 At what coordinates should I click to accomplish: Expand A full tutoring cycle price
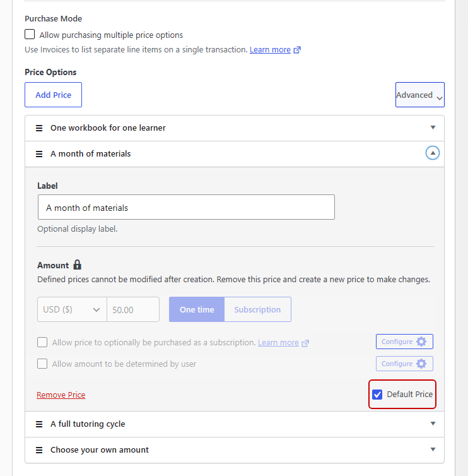[x=433, y=424]
